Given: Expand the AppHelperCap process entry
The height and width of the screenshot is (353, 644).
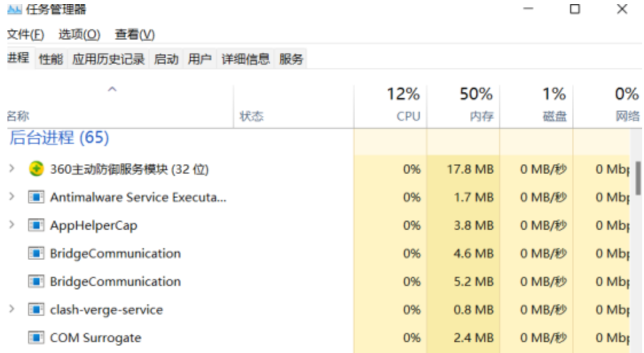Looking at the screenshot, I should 12,225.
